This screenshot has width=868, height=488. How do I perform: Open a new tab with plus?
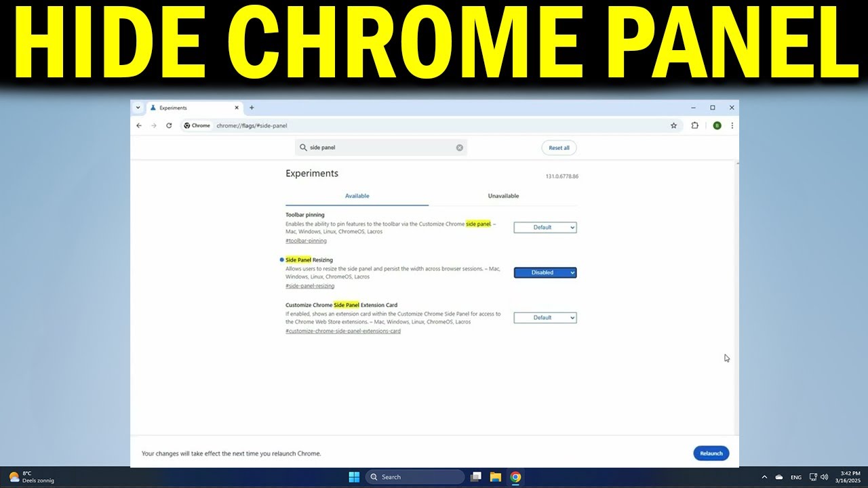coord(252,107)
